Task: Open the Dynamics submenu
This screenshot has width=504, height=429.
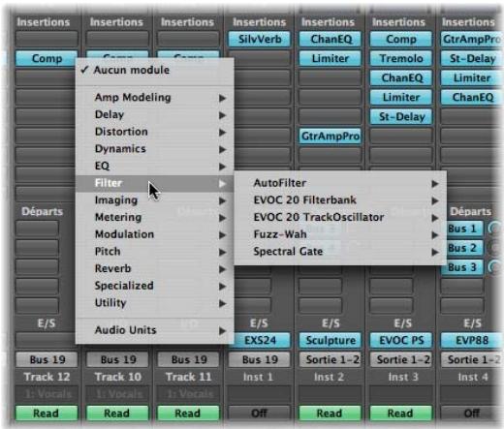Action: [x=154, y=149]
